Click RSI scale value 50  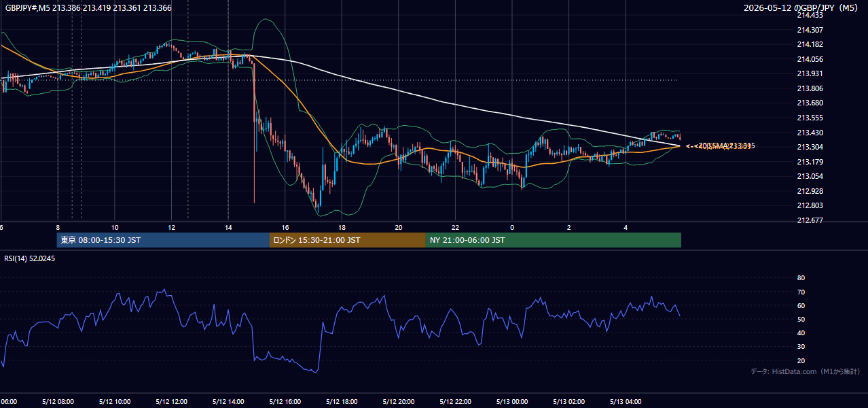(801, 319)
